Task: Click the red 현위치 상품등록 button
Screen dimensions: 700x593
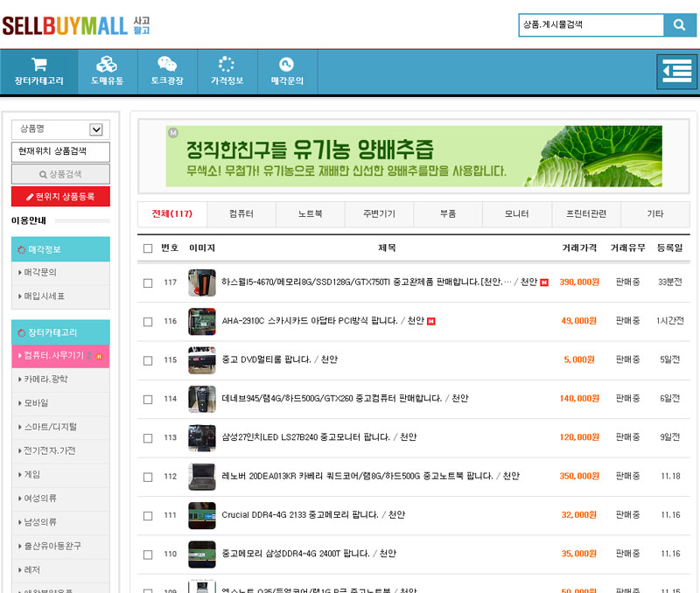Action: coord(60,197)
